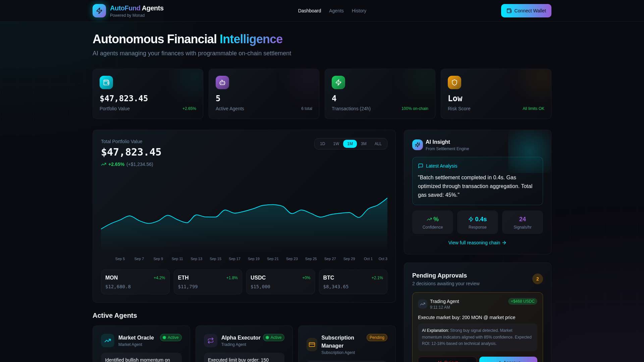Click the Latest Analysis chat bubble icon
This screenshot has width=644, height=362.
(x=421, y=166)
